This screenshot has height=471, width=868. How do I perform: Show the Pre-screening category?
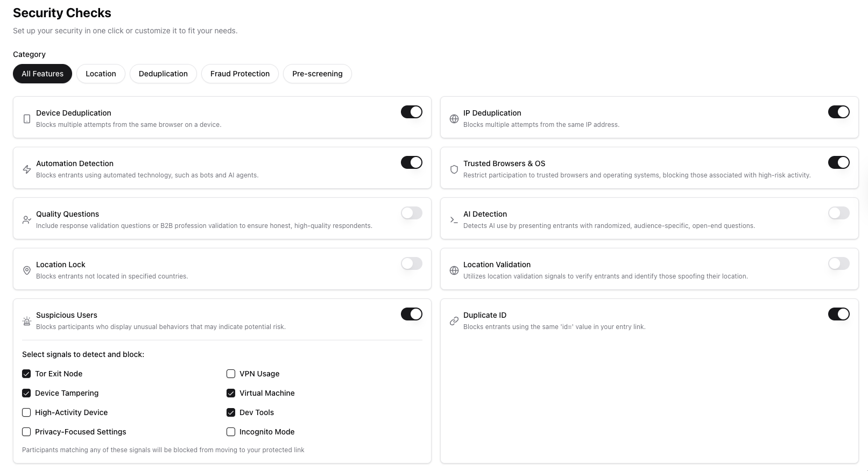pos(317,74)
